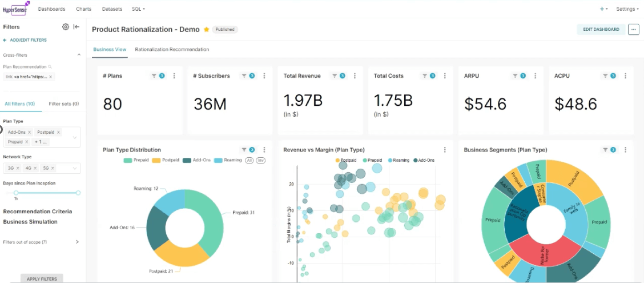Click the right handle of Days since Plan Inception slider
Image resolution: width=644 pixels, height=283 pixels.
click(x=78, y=193)
